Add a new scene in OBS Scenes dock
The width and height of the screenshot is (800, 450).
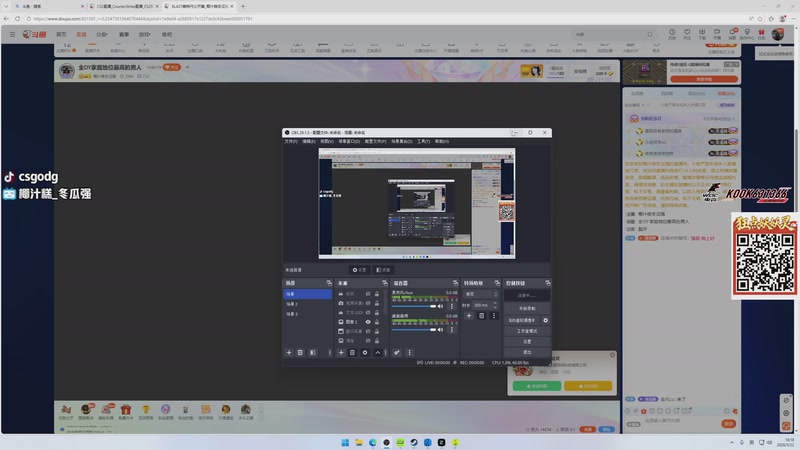pos(289,353)
